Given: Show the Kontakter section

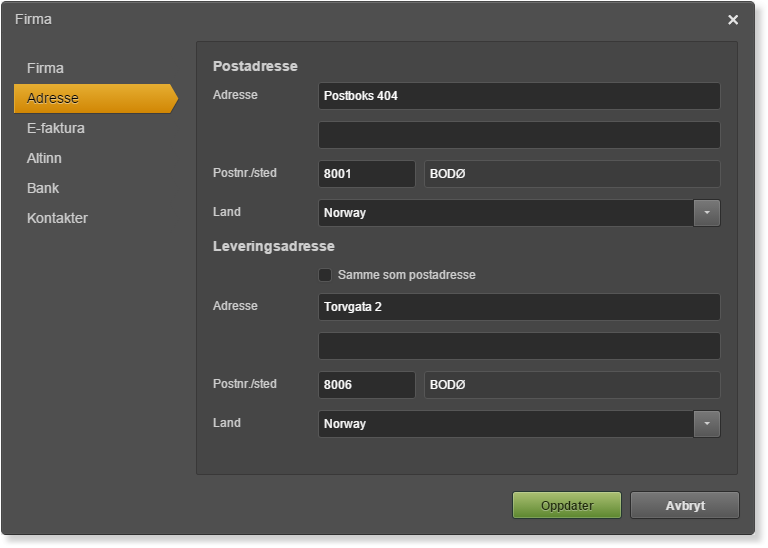Looking at the screenshot, I should 57,218.
